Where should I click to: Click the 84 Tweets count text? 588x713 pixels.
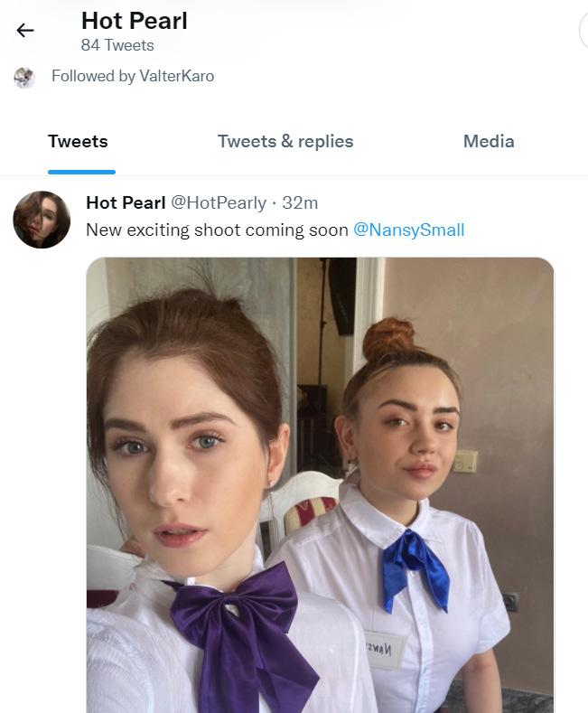tap(117, 45)
